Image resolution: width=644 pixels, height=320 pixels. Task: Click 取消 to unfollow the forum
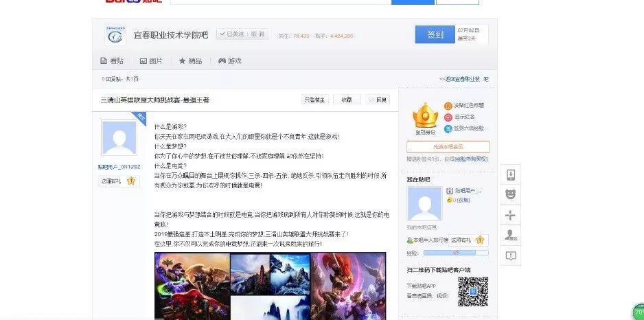(257, 34)
